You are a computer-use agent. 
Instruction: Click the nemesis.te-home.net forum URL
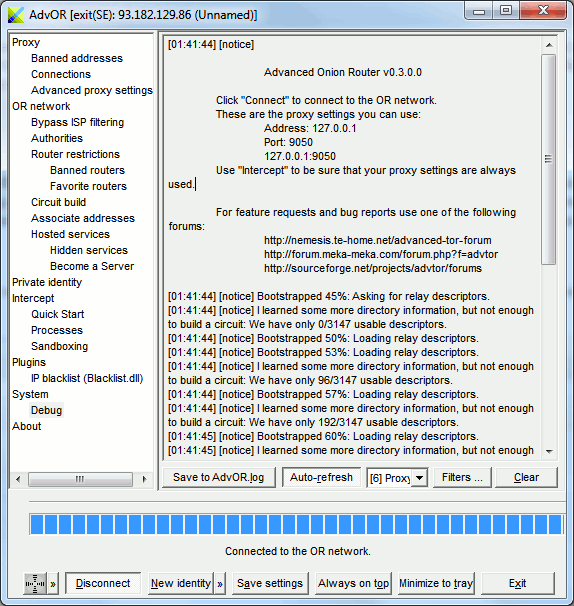pos(378,240)
